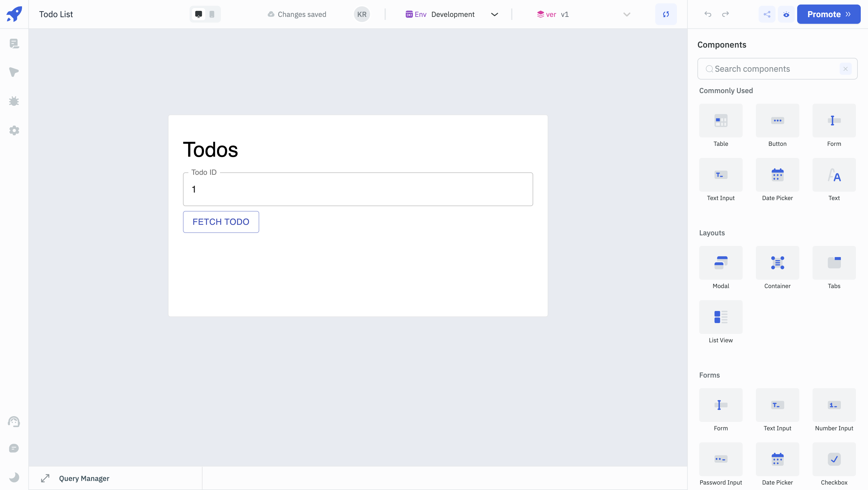Select the Form component under Commonly Used
Screen dimensions: 868x490
point(834,126)
